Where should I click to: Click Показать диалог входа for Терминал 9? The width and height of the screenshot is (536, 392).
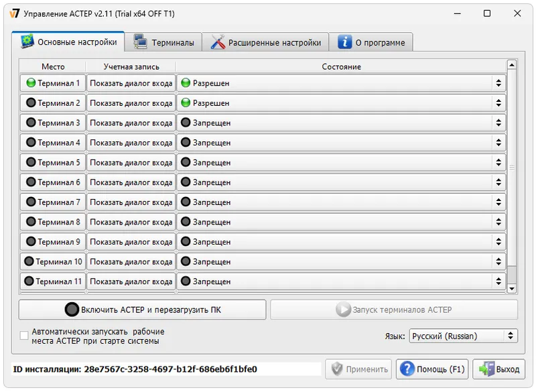131,241
